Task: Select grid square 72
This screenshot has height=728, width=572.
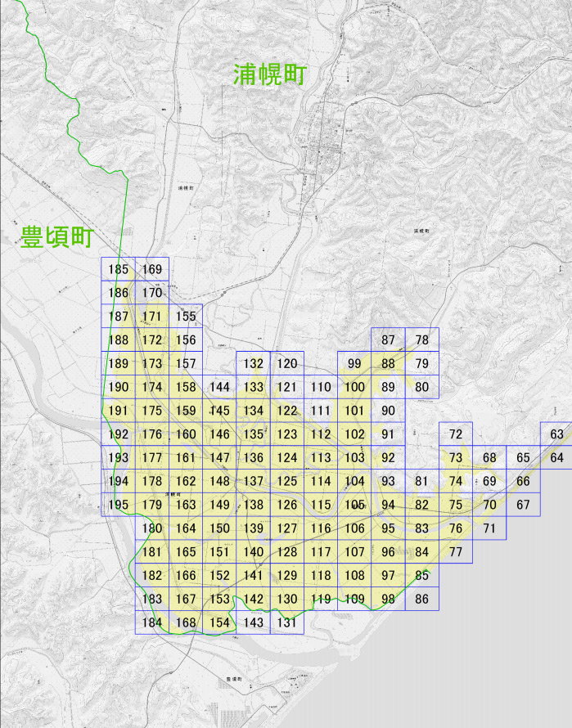Action: [456, 434]
